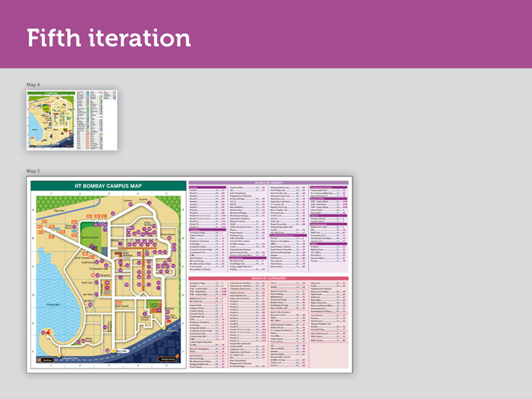The height and width of the screenshot is (399, 532).
Task: Click the 'Staff Club' label
Action: (87, 282)
